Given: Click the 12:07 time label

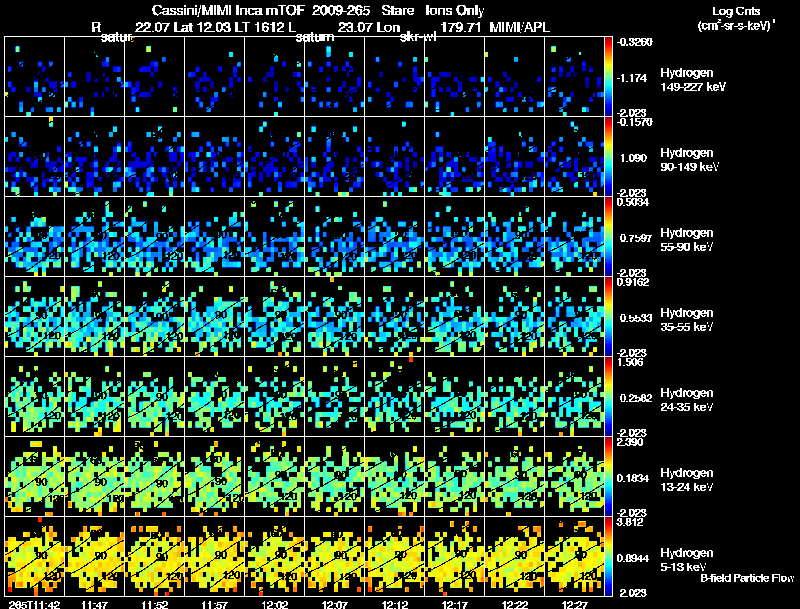Looking at the screenshot, I should click(x=335, y=604).
